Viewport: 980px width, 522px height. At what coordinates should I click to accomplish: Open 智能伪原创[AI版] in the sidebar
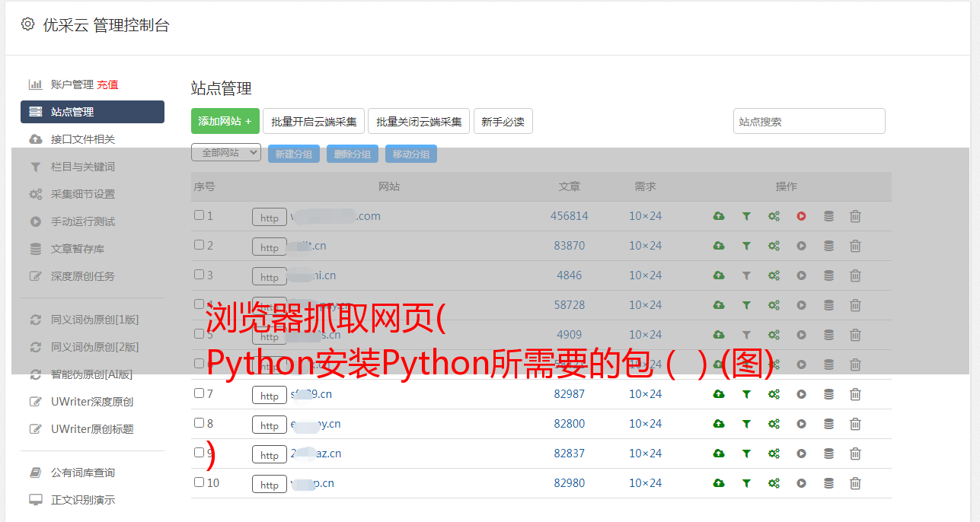point(92,374)
